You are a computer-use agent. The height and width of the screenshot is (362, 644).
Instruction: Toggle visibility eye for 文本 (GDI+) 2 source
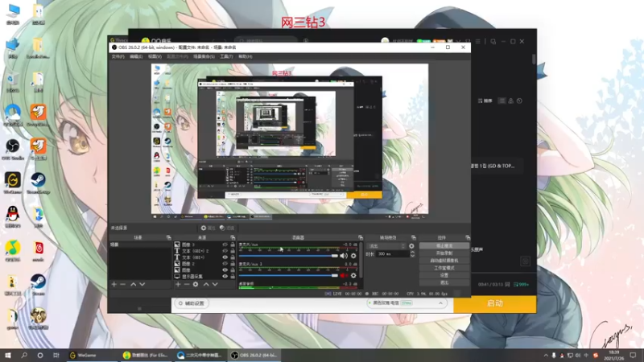tap(225, 251)
